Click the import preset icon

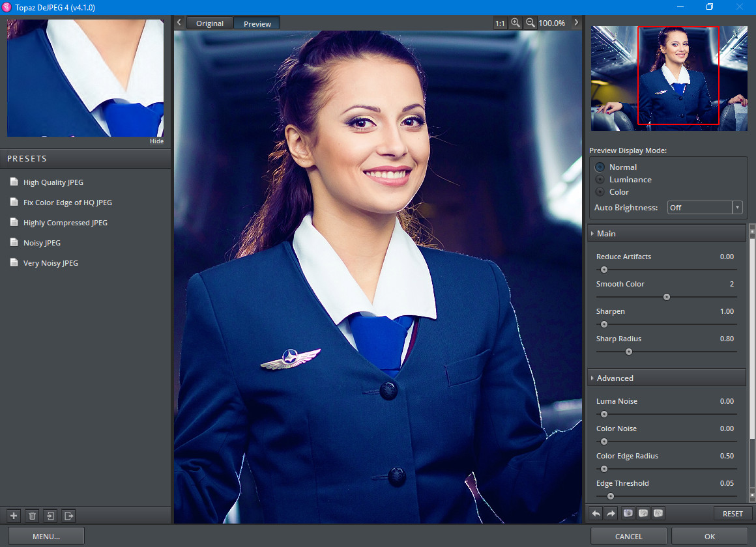(50, 516)
